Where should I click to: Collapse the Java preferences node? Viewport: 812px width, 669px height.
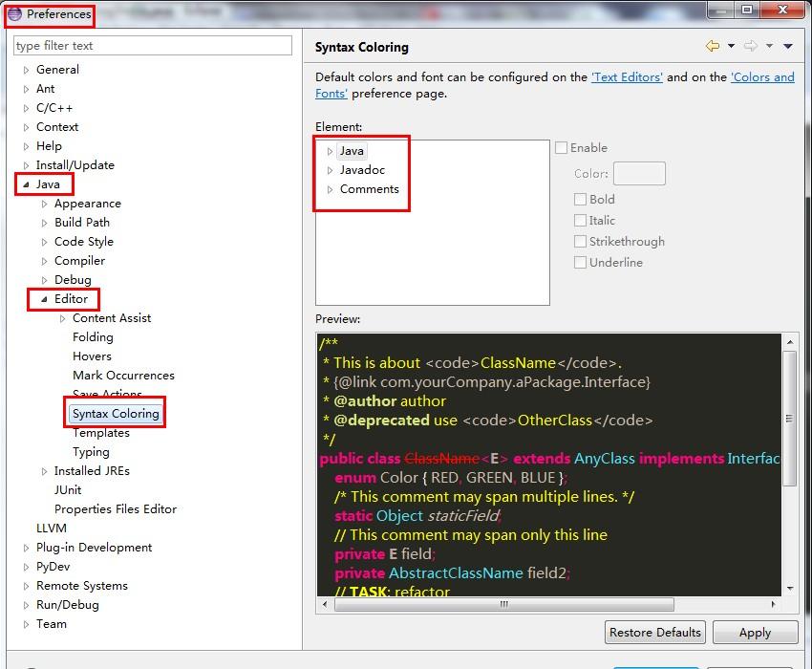[x=26, y=184]
